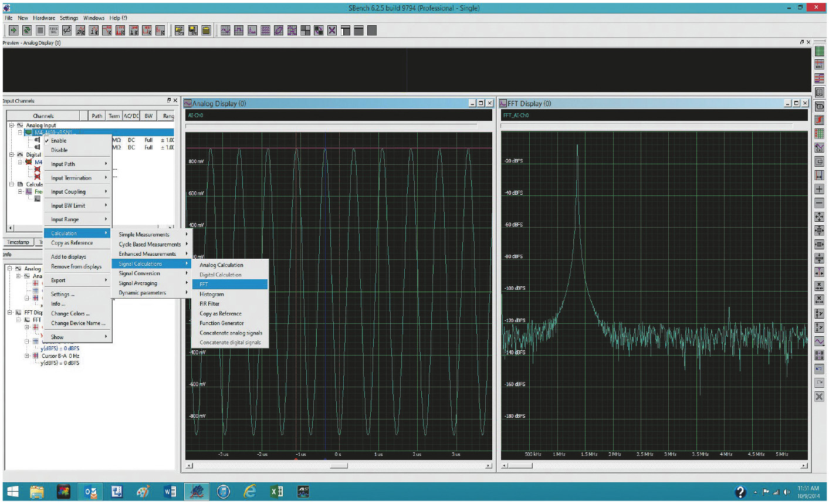829x504 pixels.
Task: Click the green grid icon atop right sidebar
Action: tap(820, 51)
